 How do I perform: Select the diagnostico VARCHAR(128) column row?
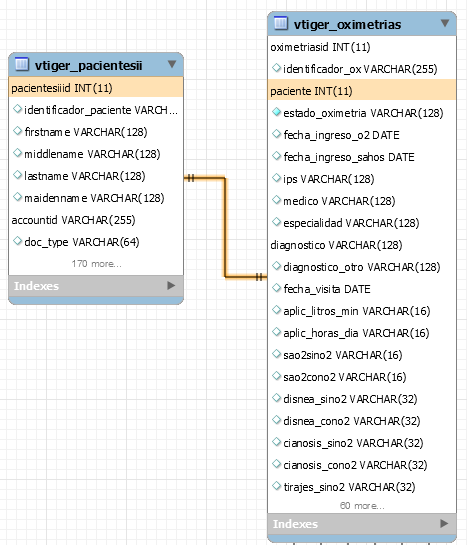point(362,245)
